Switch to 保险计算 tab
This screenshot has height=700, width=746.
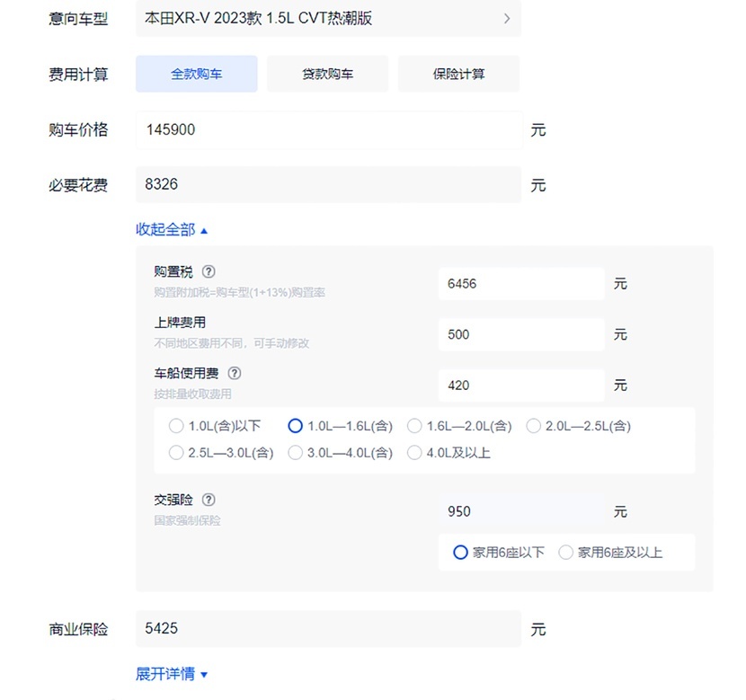coord(458,74)
